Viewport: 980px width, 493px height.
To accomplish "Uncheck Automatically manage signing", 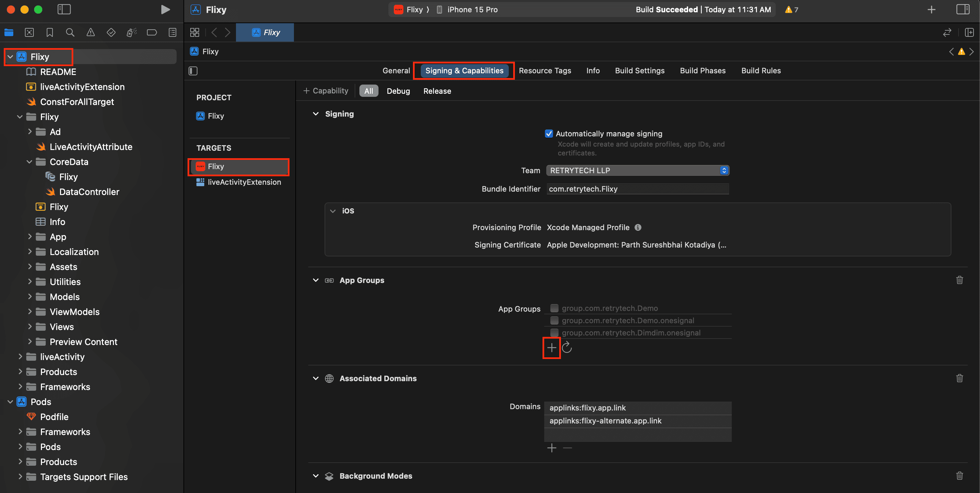I will [549, 134].
